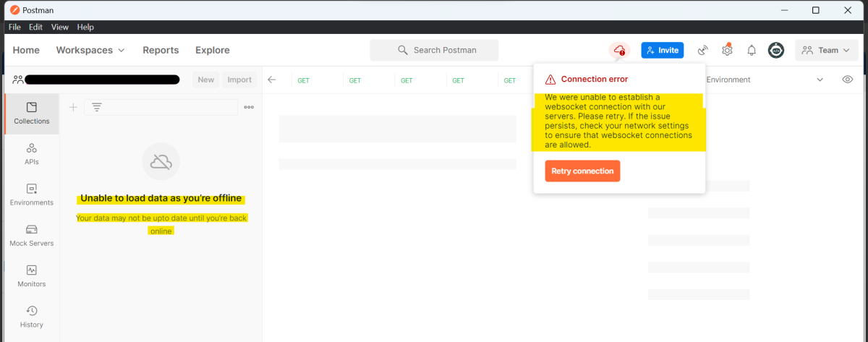Maximize the Postman window
This screenshot has width=868, height=342.
[815, 10]
